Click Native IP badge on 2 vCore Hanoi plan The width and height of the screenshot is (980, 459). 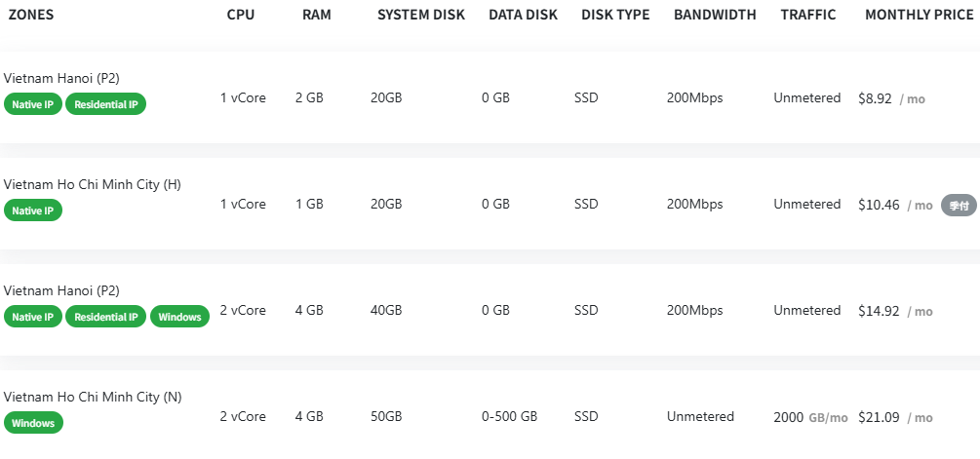pos(32,317)
